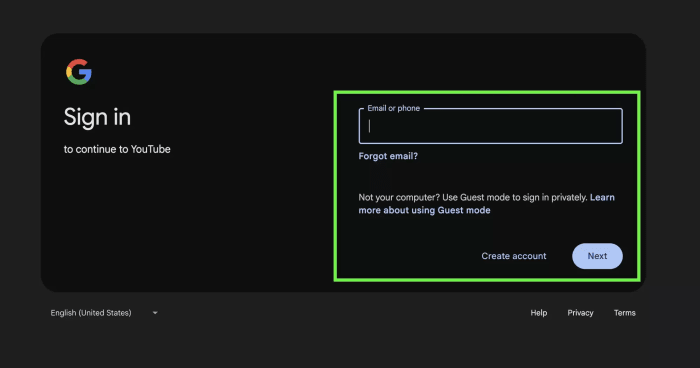Image resolution: width=700 pixels, height=368 pixels.
Task: Click the language dropdown arrow icon
Action: (155, 313)
